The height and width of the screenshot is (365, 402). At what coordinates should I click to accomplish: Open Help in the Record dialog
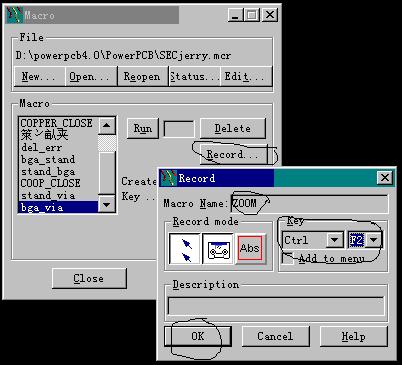(353, 336)
